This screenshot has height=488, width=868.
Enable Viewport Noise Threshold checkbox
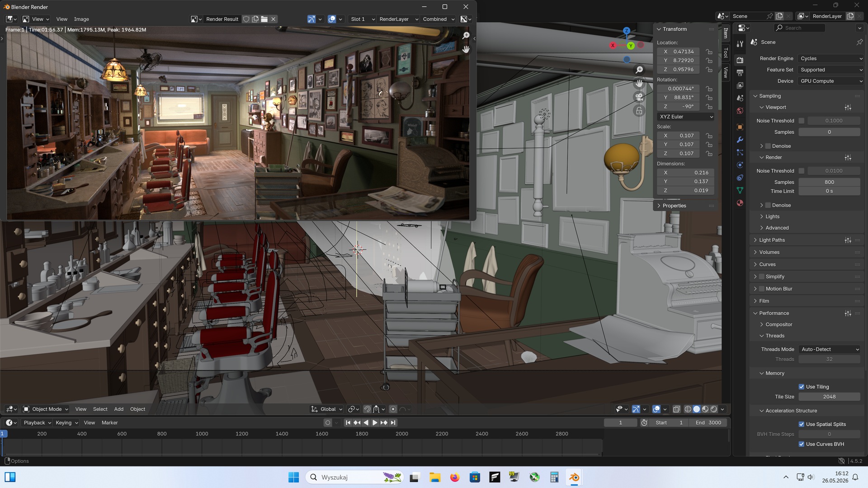(x=802, y=121)
